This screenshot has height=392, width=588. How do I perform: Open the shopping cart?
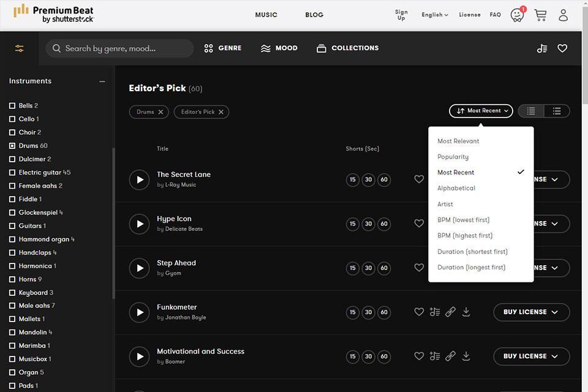point(540,15)
